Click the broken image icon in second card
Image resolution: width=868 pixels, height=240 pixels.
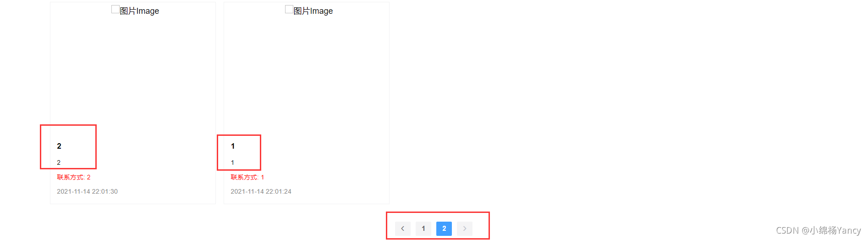(289, 9)
